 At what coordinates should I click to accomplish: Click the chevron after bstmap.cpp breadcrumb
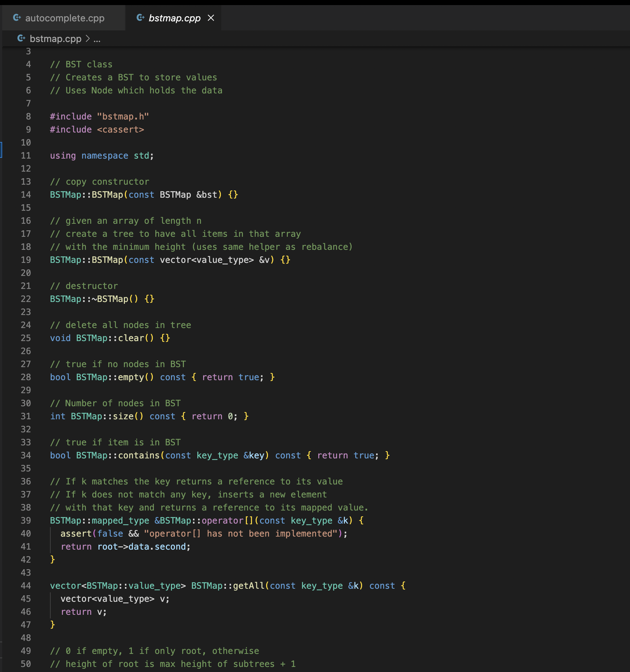(87, 39)
